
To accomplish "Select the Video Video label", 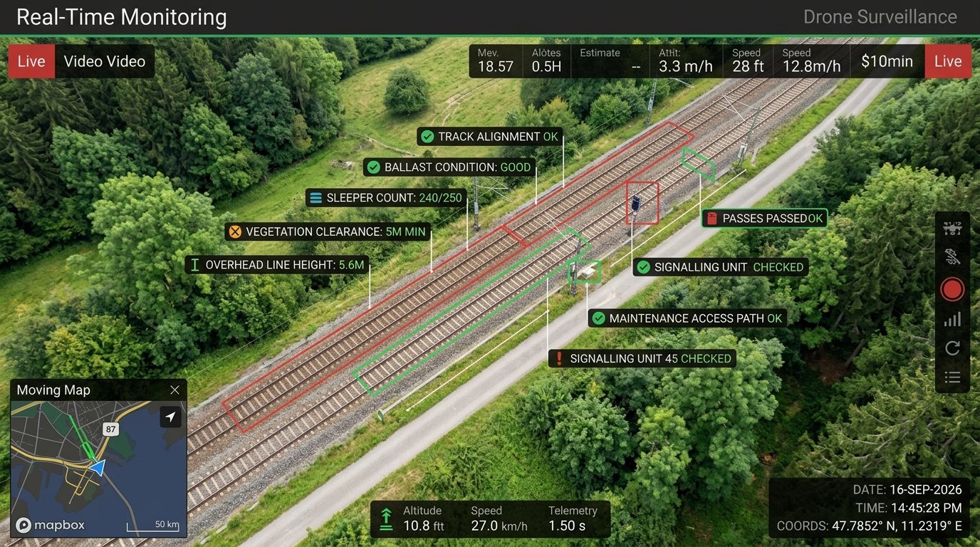I will [105, 61].
